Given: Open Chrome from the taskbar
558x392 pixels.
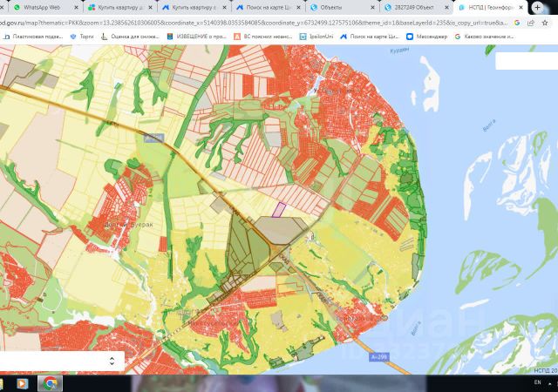Looking at the screenshot, I should [x=50, y=383].
